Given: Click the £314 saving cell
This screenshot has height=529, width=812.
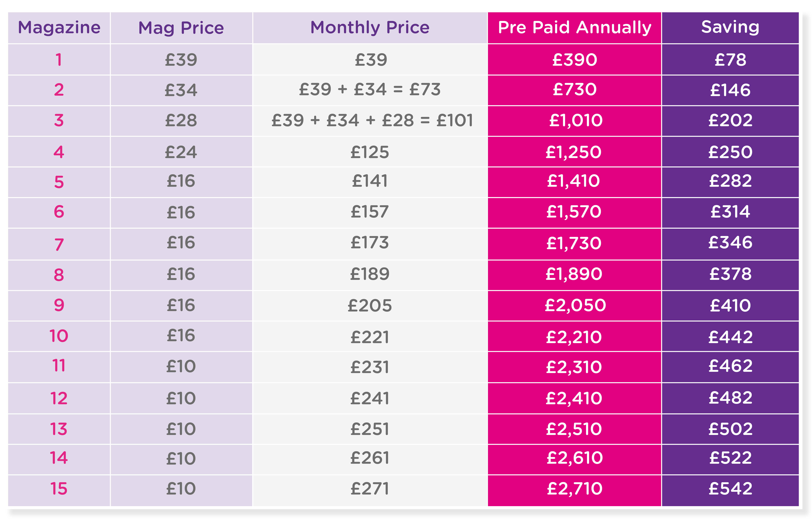Looking at the screenshot, I should click(x=730, y=212).
